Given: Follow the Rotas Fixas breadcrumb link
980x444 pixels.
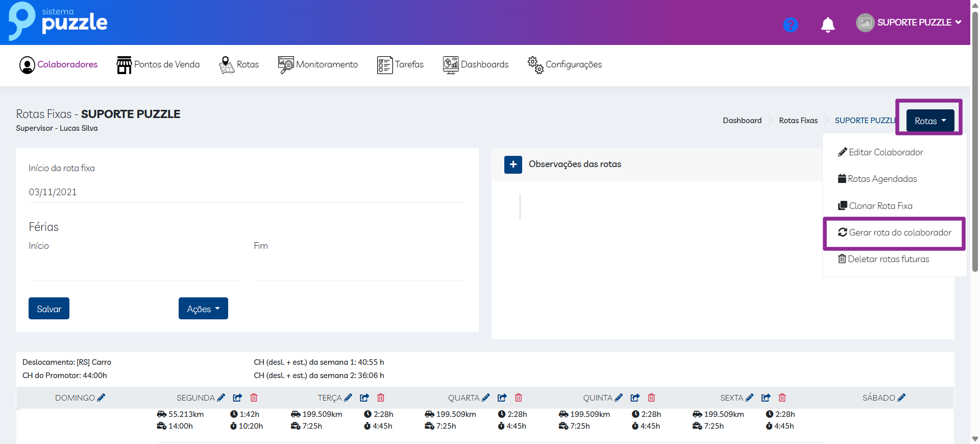Looking at the screenshot, I should 798,121.
